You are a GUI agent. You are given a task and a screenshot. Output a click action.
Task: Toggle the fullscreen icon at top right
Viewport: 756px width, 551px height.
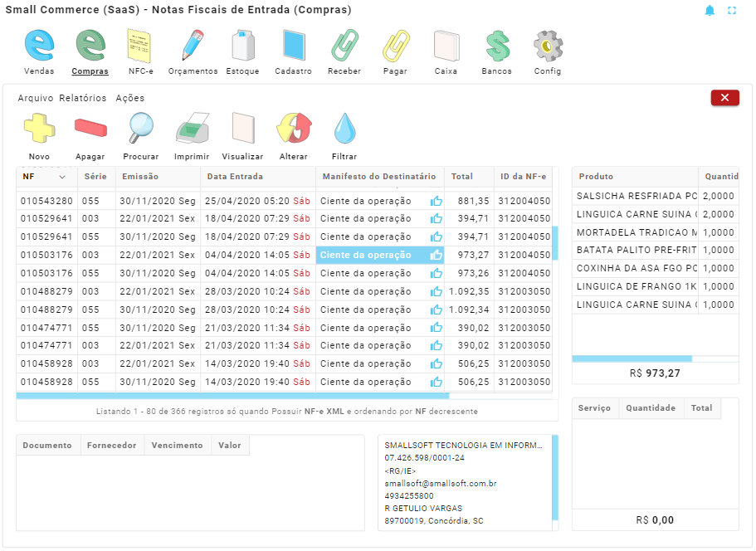732,11
